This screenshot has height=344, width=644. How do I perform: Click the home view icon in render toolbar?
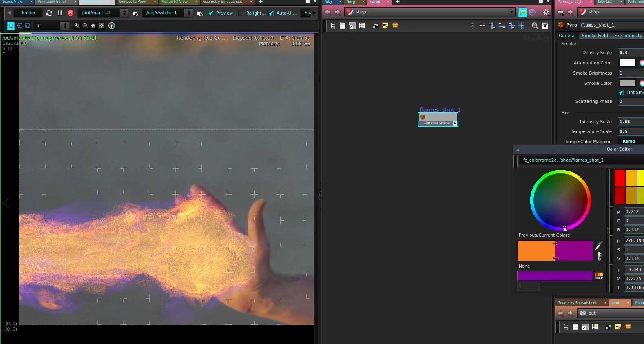[x=93, y=26]
